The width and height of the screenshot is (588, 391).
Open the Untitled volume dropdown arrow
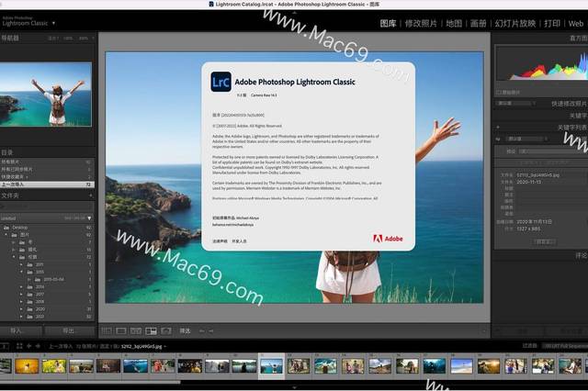point(89,218)
